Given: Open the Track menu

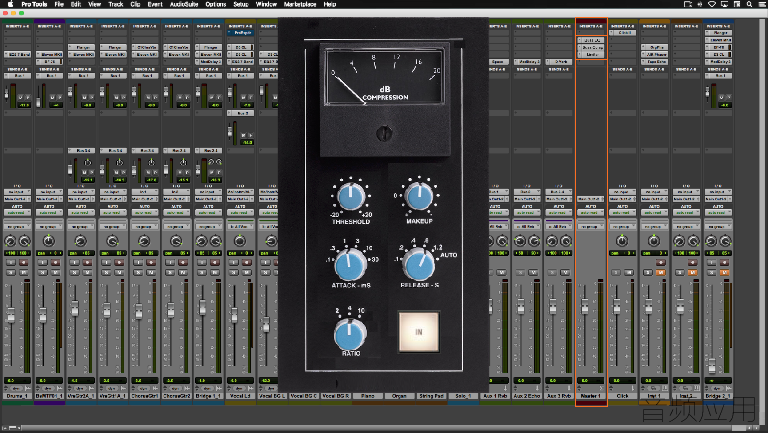Looking at the screenshot, I should 116,4.
